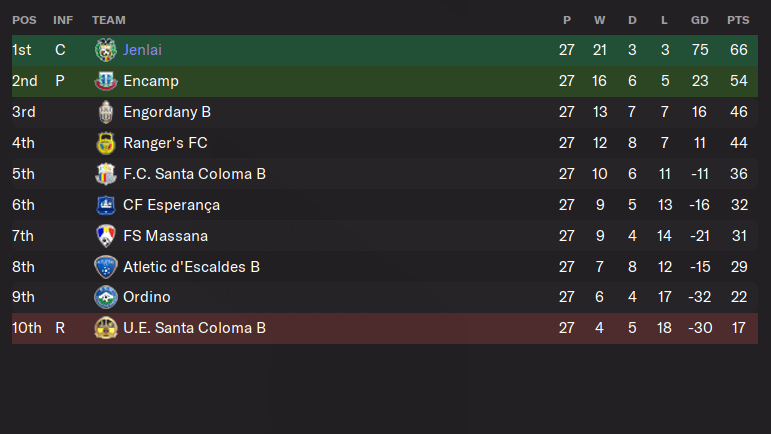Click the Ordino club badge
Viewport: 771px width, 434px height.
point(105,297)
